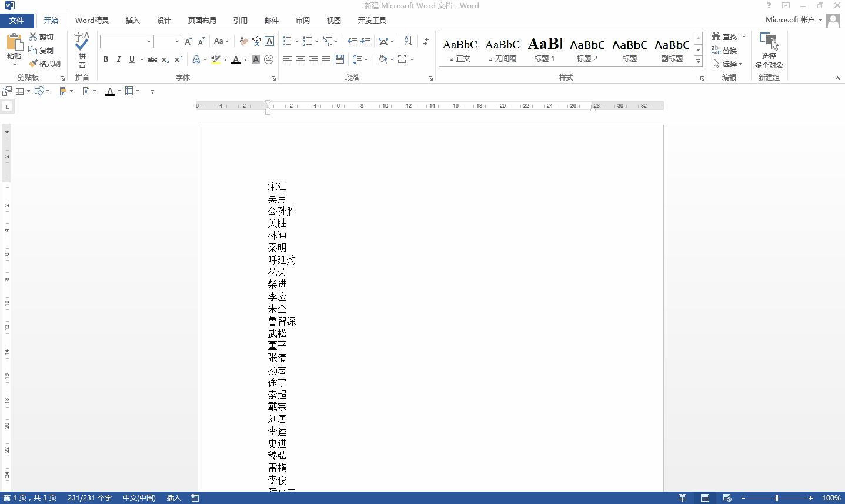Open Select (选择) dropdown
845x504 pixels.
[728, 64]
